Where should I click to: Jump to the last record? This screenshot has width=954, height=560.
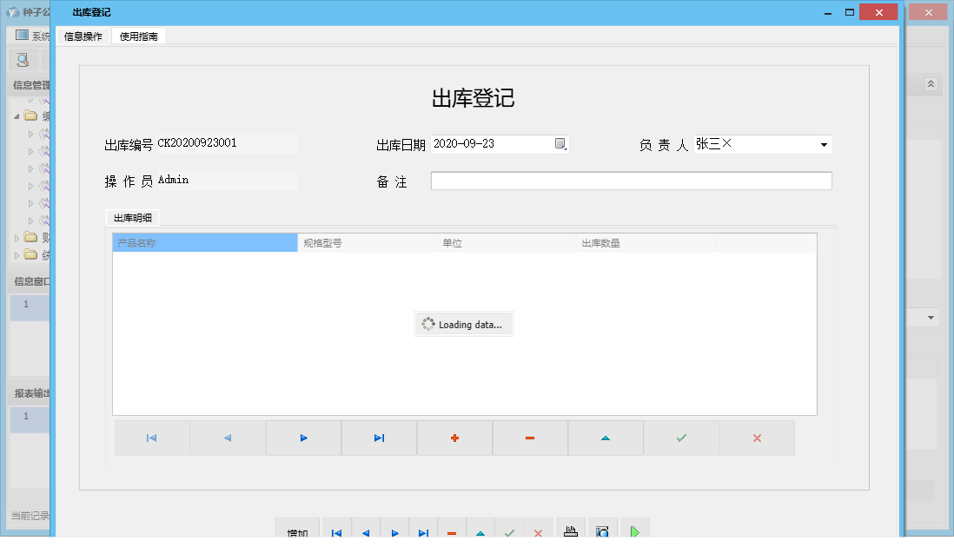[379, 438]
